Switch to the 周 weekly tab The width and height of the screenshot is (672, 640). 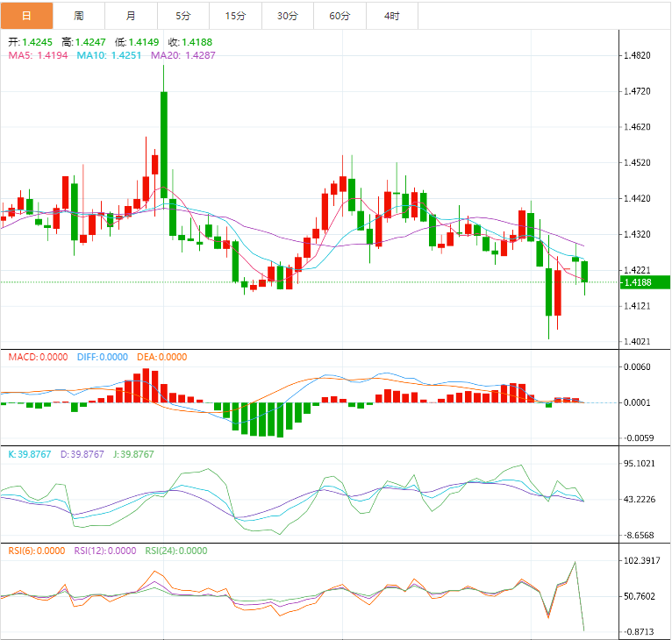tap(79, 16)
